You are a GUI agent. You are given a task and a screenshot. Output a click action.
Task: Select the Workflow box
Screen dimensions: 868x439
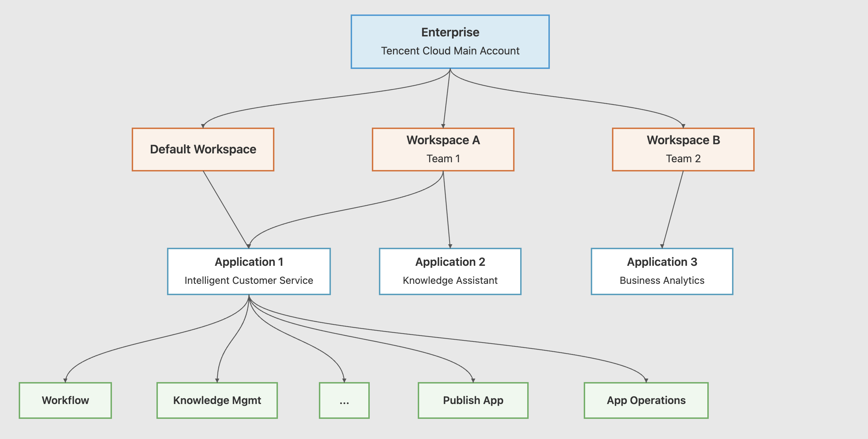(x=65, y=400)
